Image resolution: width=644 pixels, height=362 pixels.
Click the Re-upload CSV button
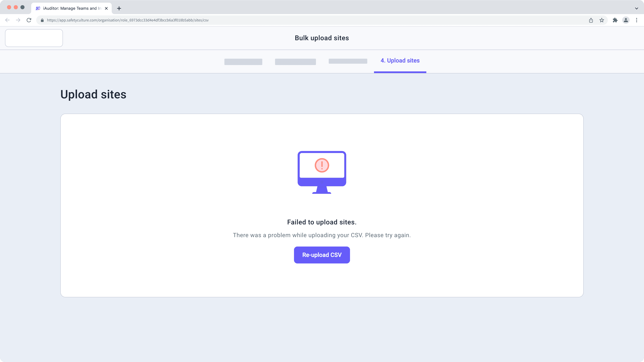tap(322, 255)
